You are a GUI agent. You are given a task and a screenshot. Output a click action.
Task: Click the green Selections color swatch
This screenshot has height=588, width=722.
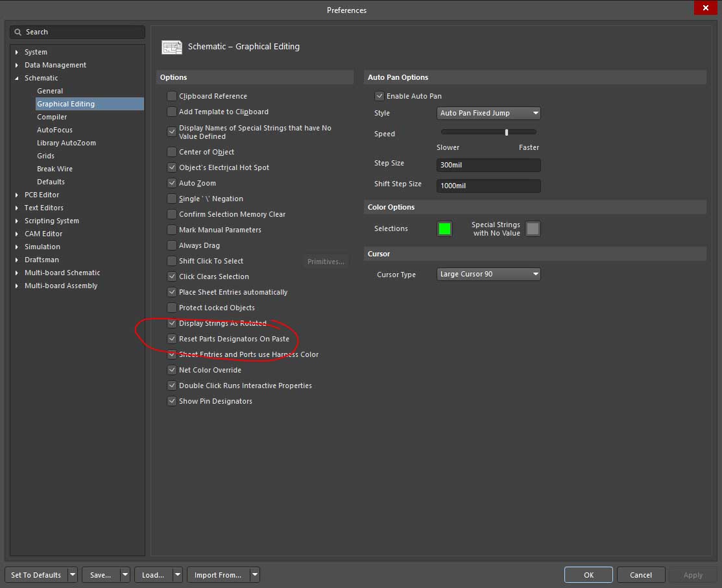coord(444,228)
